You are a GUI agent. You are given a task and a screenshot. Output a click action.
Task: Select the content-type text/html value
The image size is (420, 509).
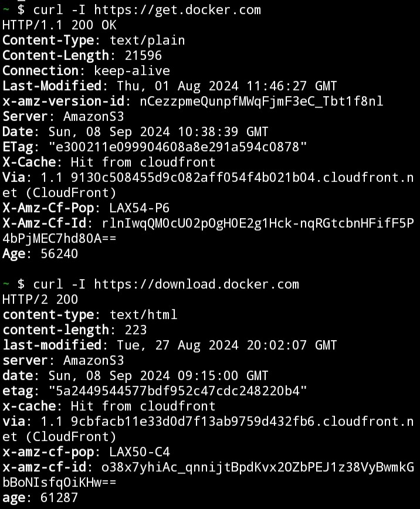point(143,314)
